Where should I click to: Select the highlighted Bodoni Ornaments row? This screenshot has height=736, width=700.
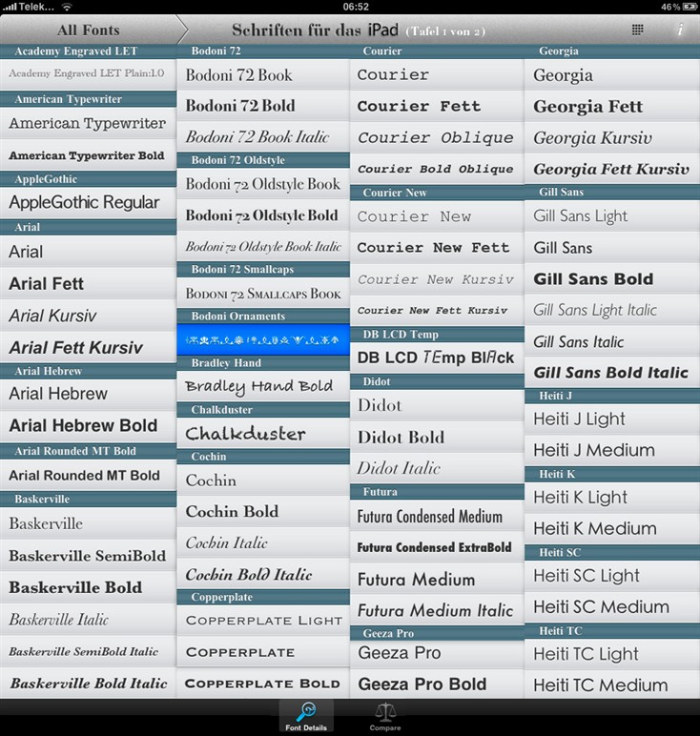(263, 339)
